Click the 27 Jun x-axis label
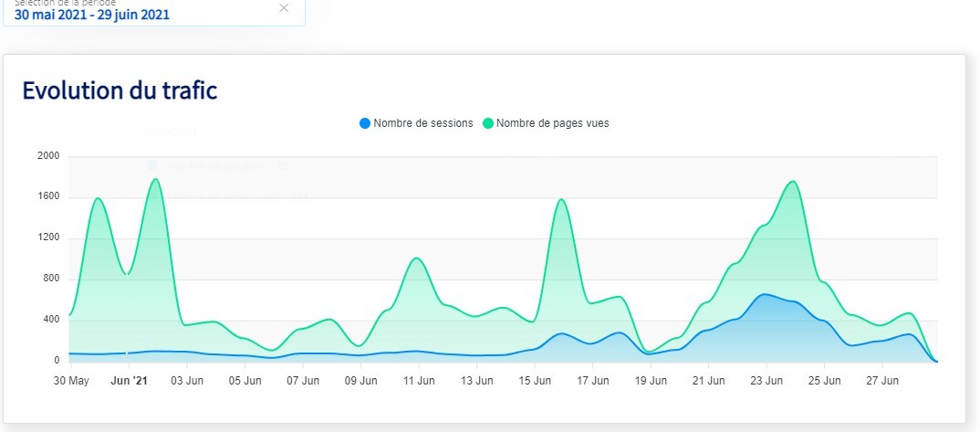Viewport: 980px width, 432px height. tap(881, 380)
